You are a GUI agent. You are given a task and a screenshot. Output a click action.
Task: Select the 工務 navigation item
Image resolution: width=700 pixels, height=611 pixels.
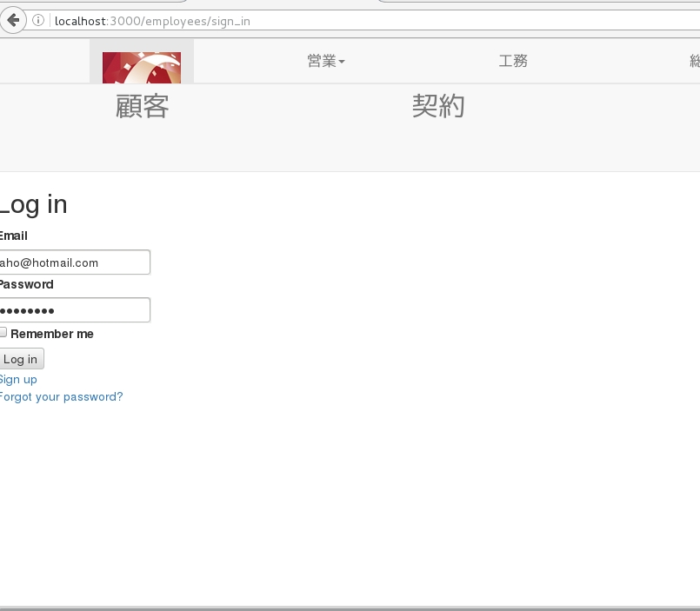513,61
